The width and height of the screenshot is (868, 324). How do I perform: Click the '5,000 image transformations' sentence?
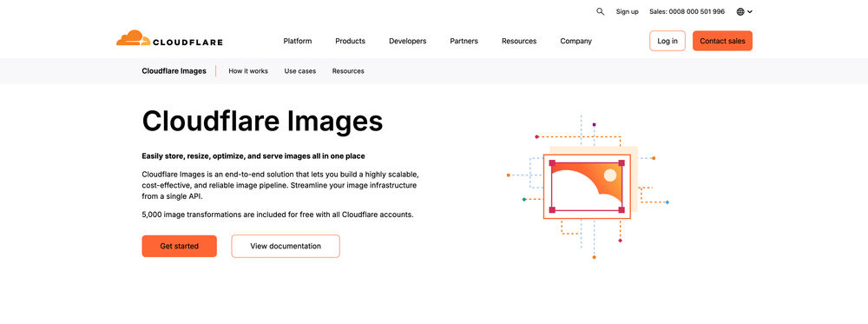pos(278,215)
